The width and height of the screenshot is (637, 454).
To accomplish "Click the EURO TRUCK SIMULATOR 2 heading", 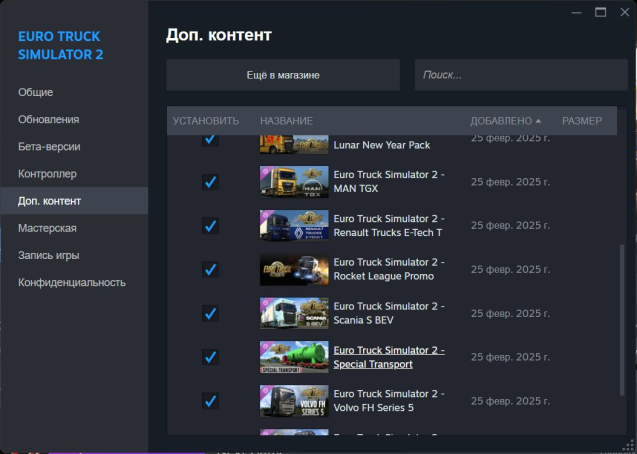I will [61, 45].
